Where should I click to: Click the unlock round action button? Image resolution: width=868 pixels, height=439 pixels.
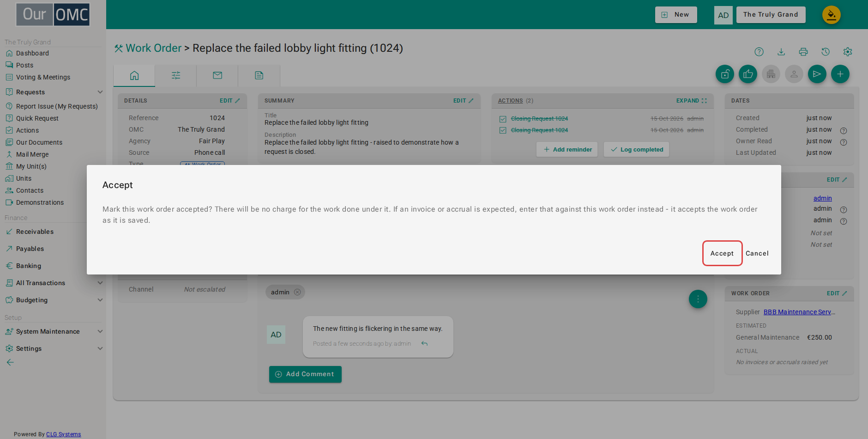[725, 74]
